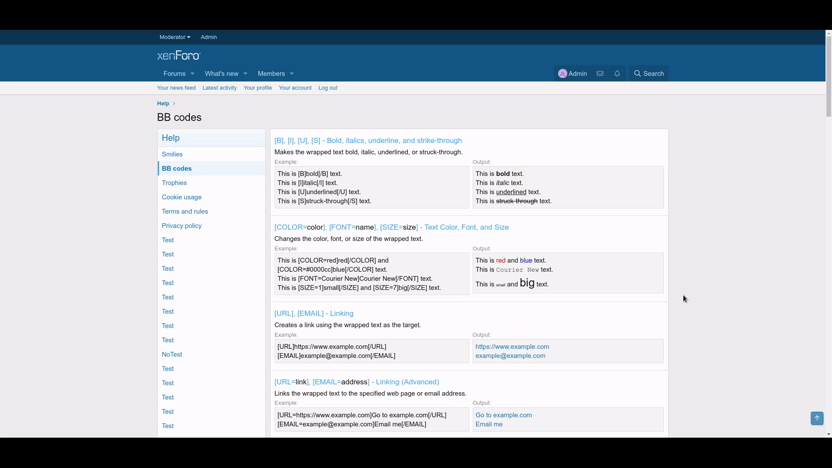
Task: Open the Moderator dropdown menu
Action: 175,37
